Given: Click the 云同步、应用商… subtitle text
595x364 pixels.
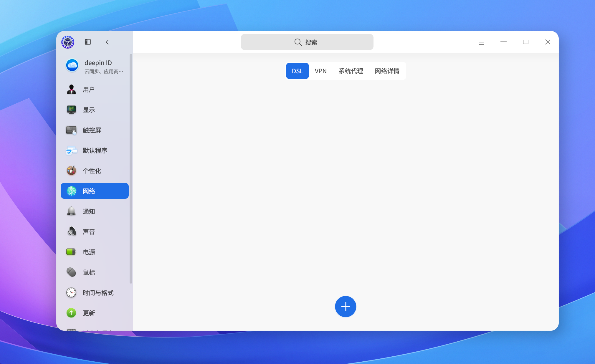Looking at the screenshot, I should click(104, 72).
